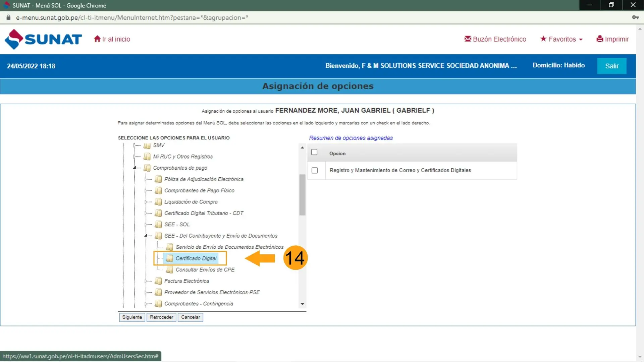The width and height of the screenshot is (644, 362).
Task: Click the Salir button
Action: 612,66
